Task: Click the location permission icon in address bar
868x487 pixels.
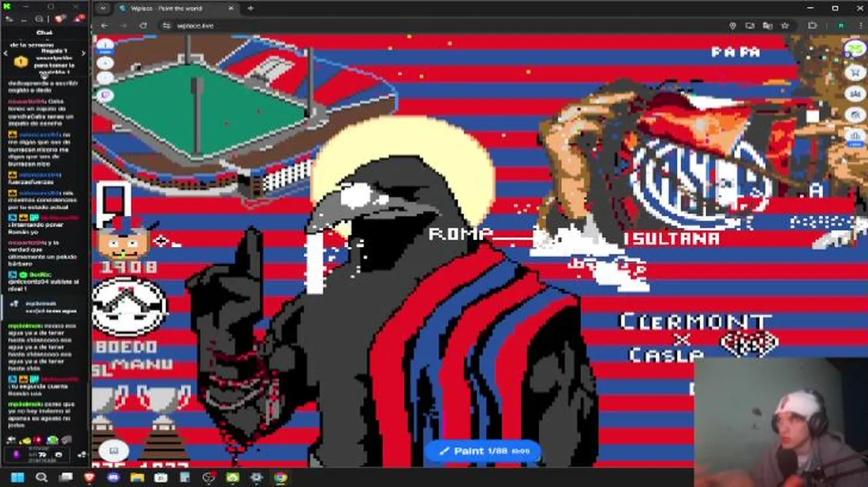Action: 732,26
